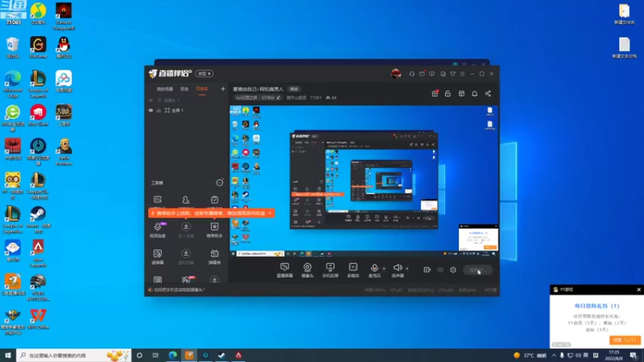Start recording with the camcorder icon
This screenshot has width=644, height=362.
[427, 269]
